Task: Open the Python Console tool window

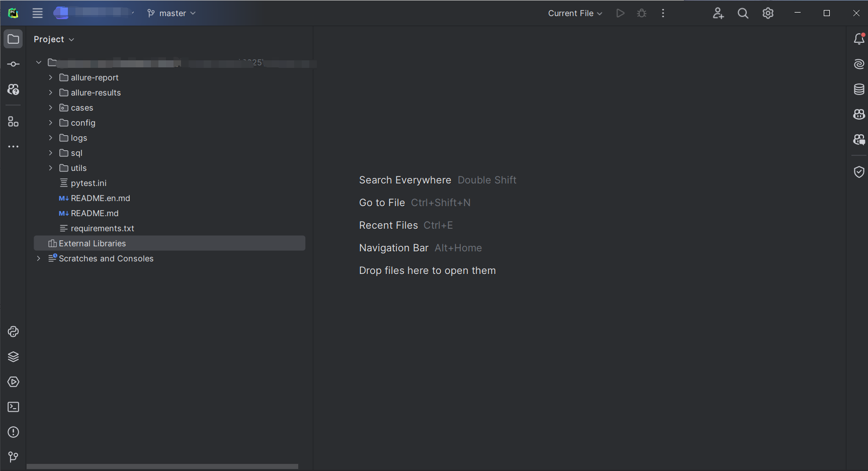Action: click(x=13, y=332)
